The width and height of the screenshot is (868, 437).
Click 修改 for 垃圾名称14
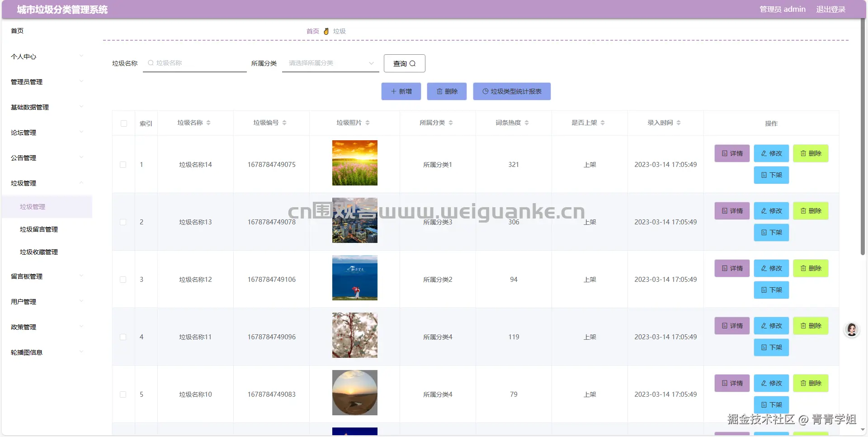[x=771, y=153]
